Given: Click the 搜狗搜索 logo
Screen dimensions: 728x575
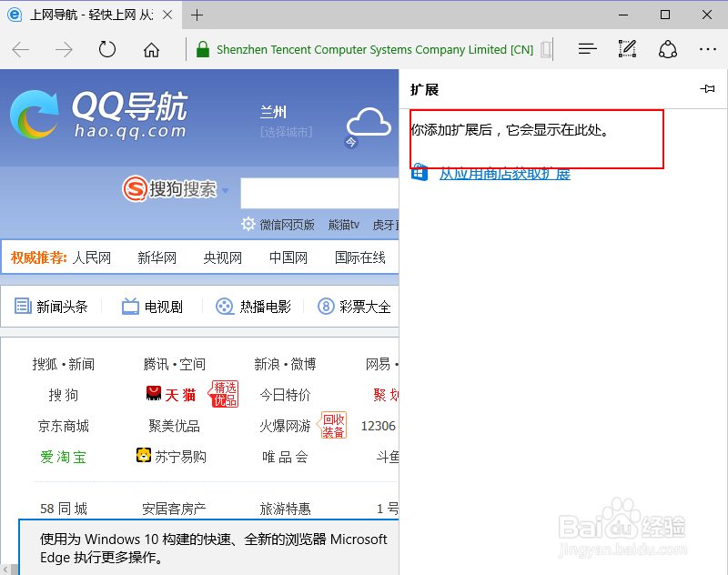Looking at the screenshot, I should point(170,189).
